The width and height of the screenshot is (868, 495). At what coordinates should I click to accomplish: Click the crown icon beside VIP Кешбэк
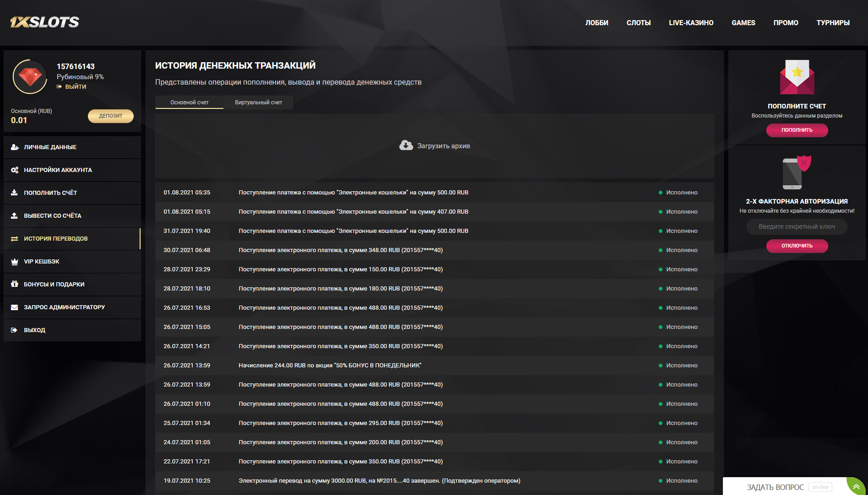tap(15, 262)
